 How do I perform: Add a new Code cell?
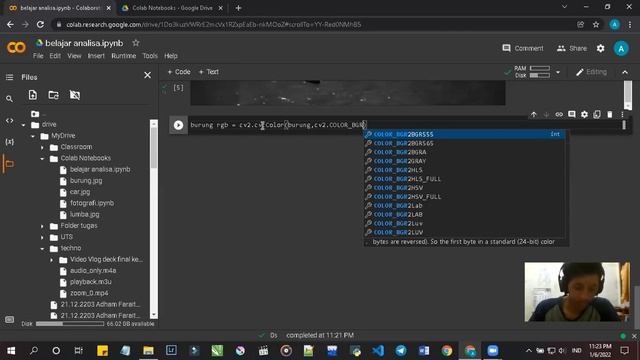click(179, 72)
